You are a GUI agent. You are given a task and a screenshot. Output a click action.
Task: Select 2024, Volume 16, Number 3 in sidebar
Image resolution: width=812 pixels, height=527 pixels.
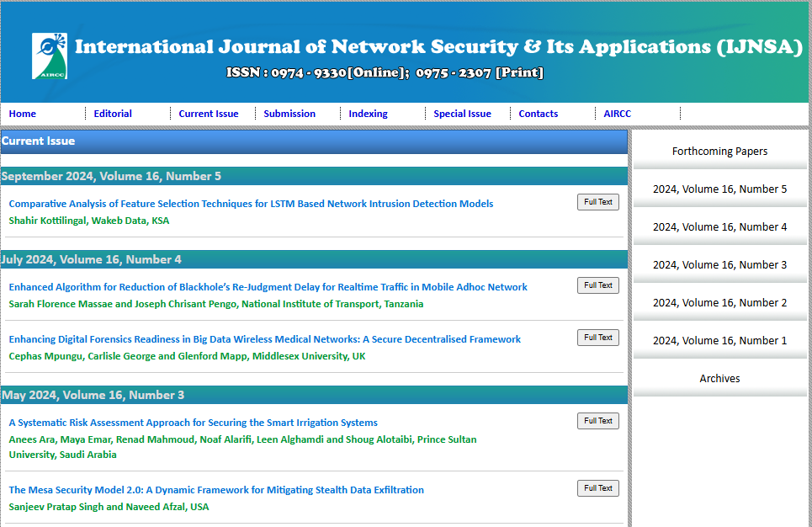click(719, 265)
